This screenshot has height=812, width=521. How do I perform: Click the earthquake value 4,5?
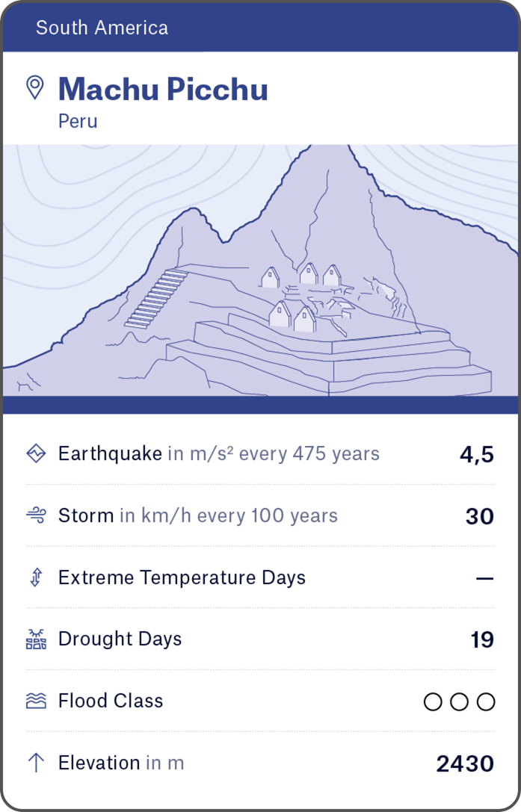coord(477,454)
